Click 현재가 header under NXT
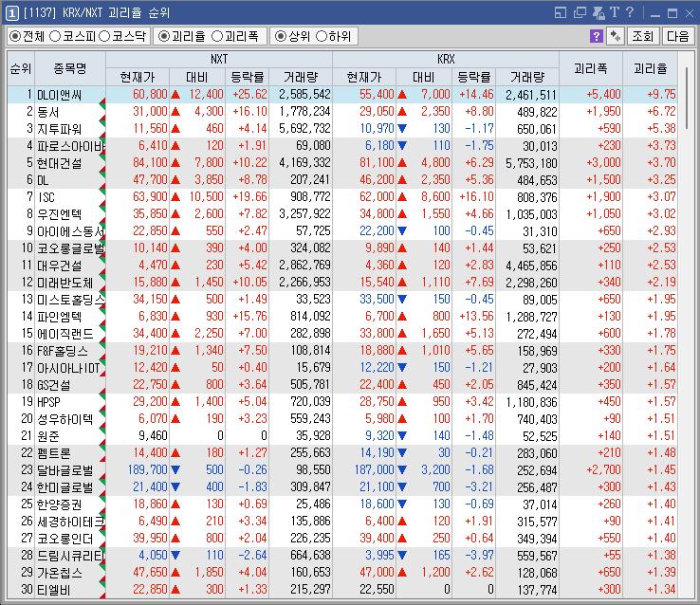Screen dimensions: 700x605 [138, 77]
